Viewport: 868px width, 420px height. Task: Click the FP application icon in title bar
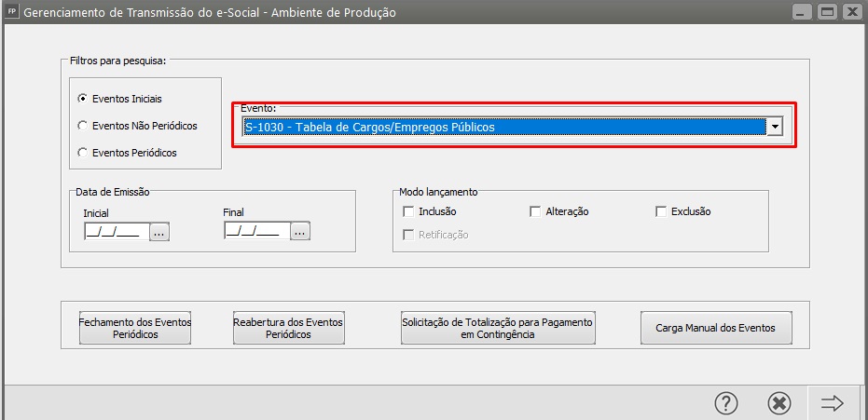[11, 11]
